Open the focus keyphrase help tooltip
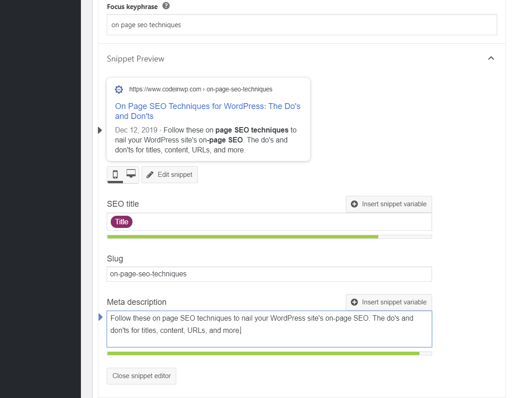 (165, 6)
